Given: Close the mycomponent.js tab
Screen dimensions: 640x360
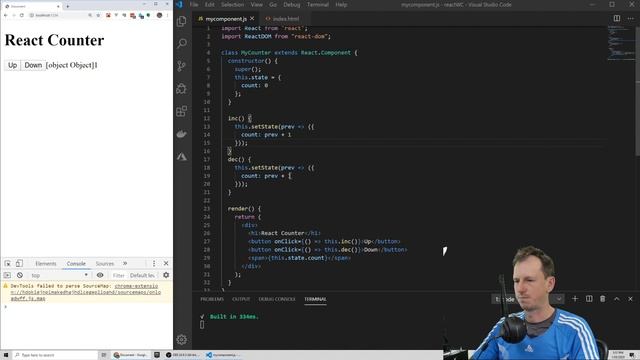Looking at the screenshot, I should (252, 18).
